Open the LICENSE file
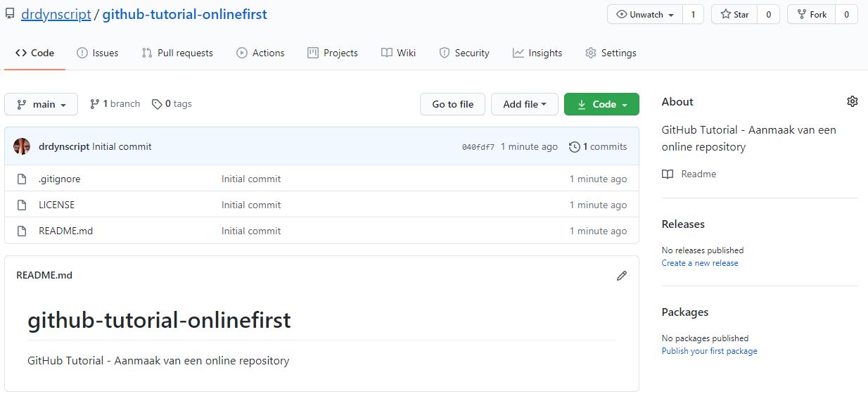This screenshot has width=868, height=408. pyautogui.click(x=56, y=205)
